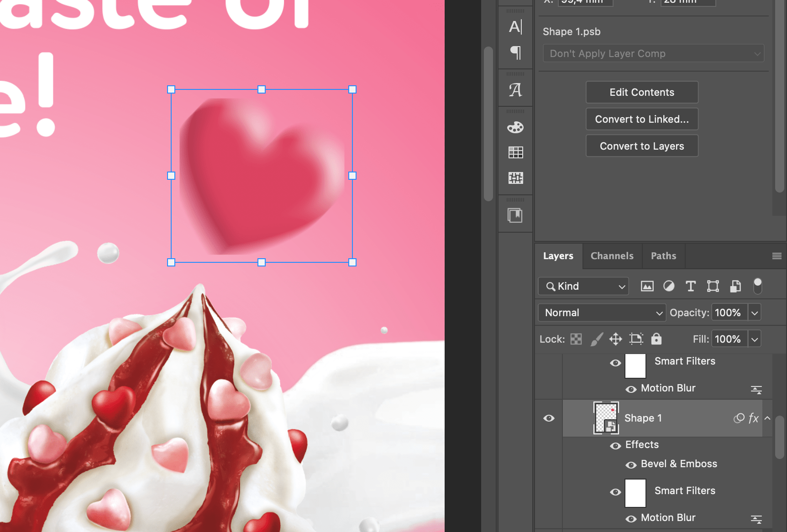This screenshot has height=532, width=787.
Task: Click the Lock All padlock icon
Action: [656, 339]
